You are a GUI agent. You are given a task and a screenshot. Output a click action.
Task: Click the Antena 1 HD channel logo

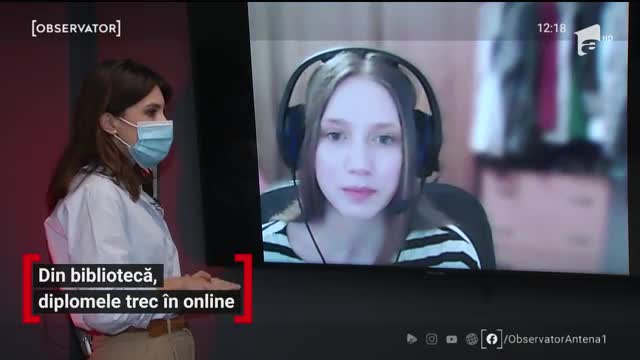point(593,40)
